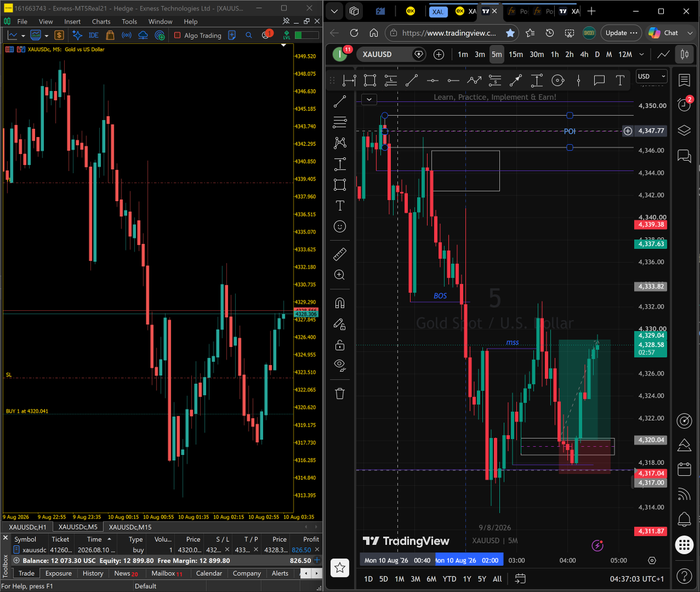700x592 pixels.
Task: Open the dollar-sign trade symbols icon in MetaTrader
Action: 59,36
